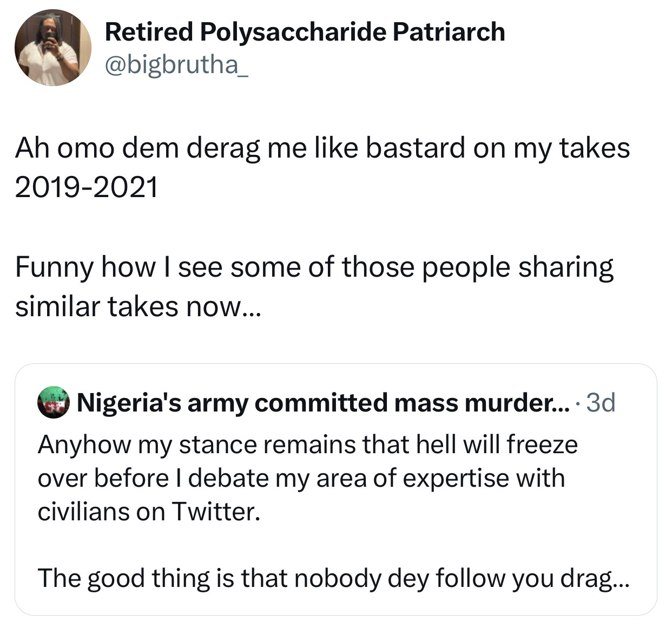
Task: Click the Retired Polysaccharide Patriarch display name
Action: [305, 32]
